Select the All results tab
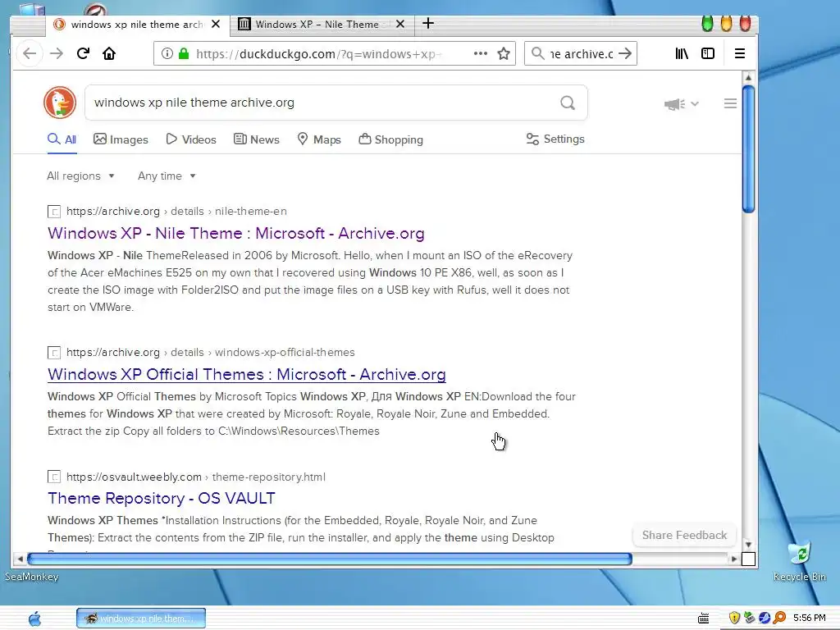This screenshot has height=630, width=840. coord(62,139)
